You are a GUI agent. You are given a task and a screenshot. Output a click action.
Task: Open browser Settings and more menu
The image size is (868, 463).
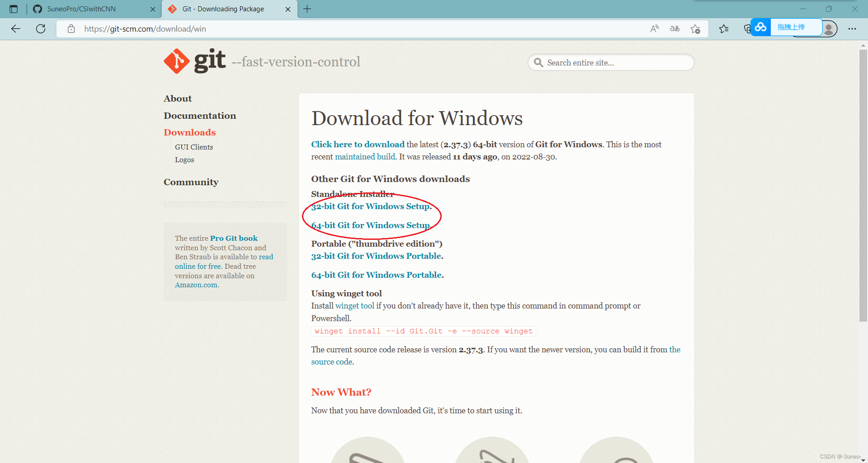pos(852,29)
